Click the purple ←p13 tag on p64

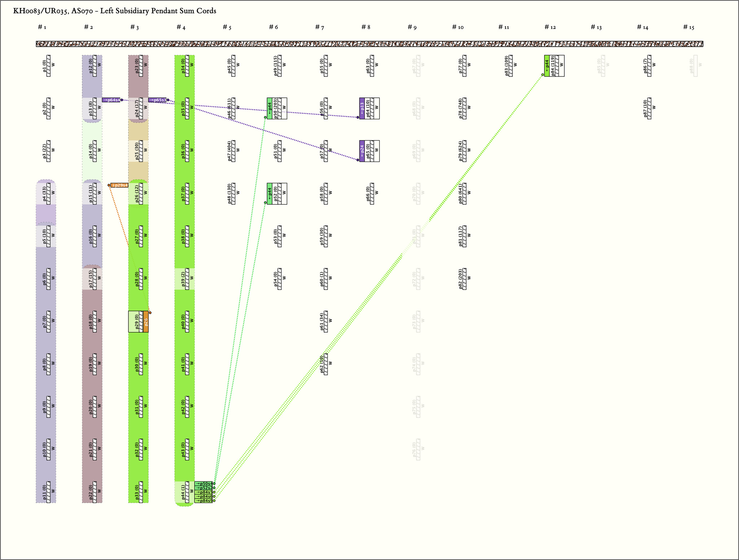click(x=362, y=108)
